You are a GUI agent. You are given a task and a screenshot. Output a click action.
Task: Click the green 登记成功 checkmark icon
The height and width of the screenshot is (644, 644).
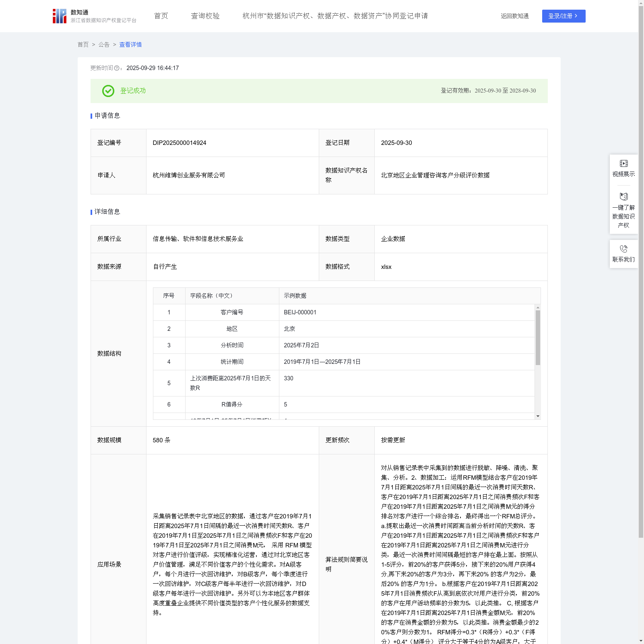pos(108,91)
